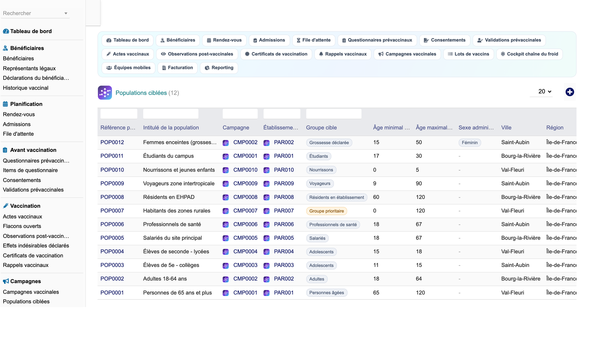Open Historique vaccinal in sidebar

[x=26, y=88]
